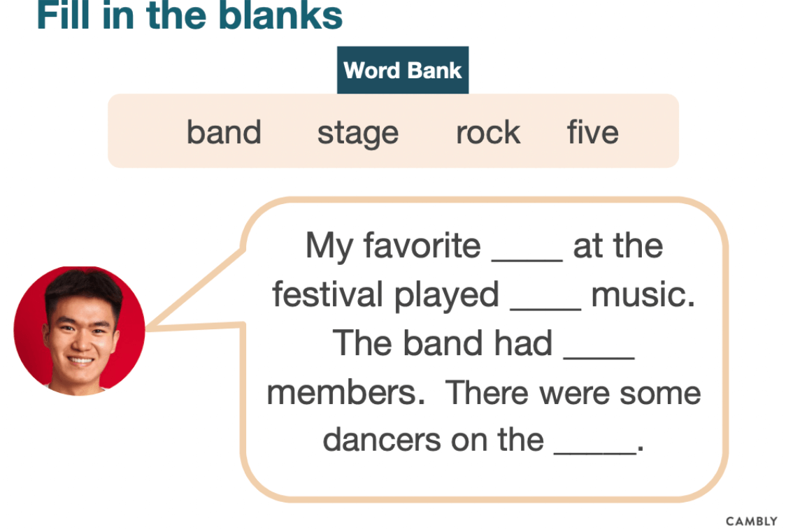Click the words "My favorite"
The width and height of the screenshot is (786, 532).
pos(393,246)
